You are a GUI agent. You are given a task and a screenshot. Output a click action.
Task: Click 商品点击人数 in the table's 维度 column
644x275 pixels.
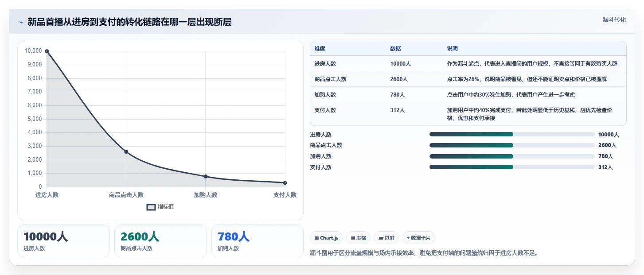[x=331, y=79]
